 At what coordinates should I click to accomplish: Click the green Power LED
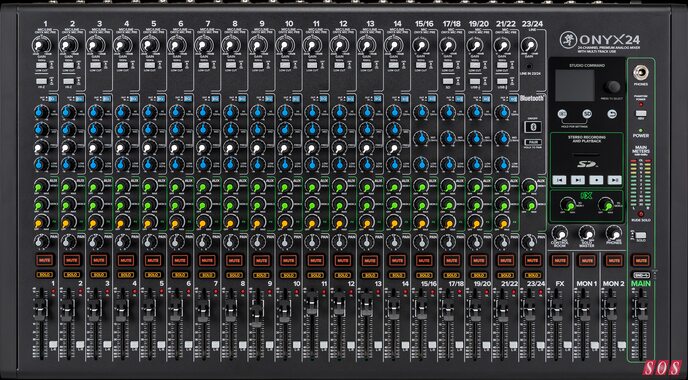641,131
